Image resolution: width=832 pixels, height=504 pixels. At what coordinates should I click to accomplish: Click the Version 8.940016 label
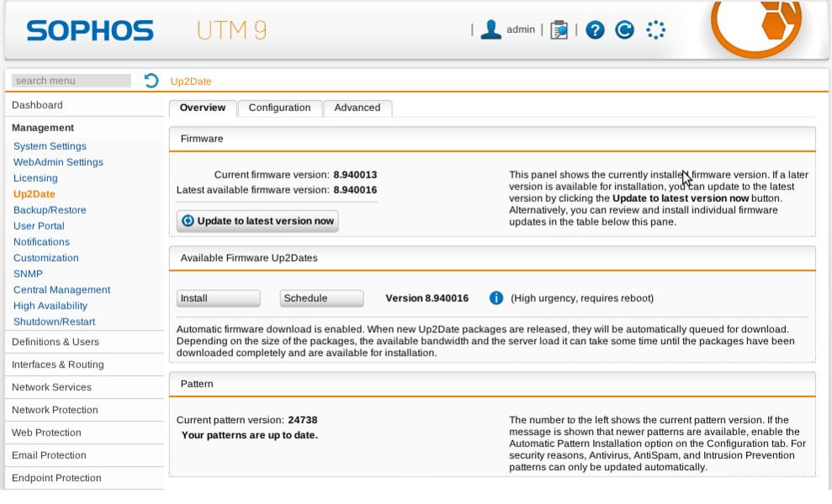tap(427, 298)
